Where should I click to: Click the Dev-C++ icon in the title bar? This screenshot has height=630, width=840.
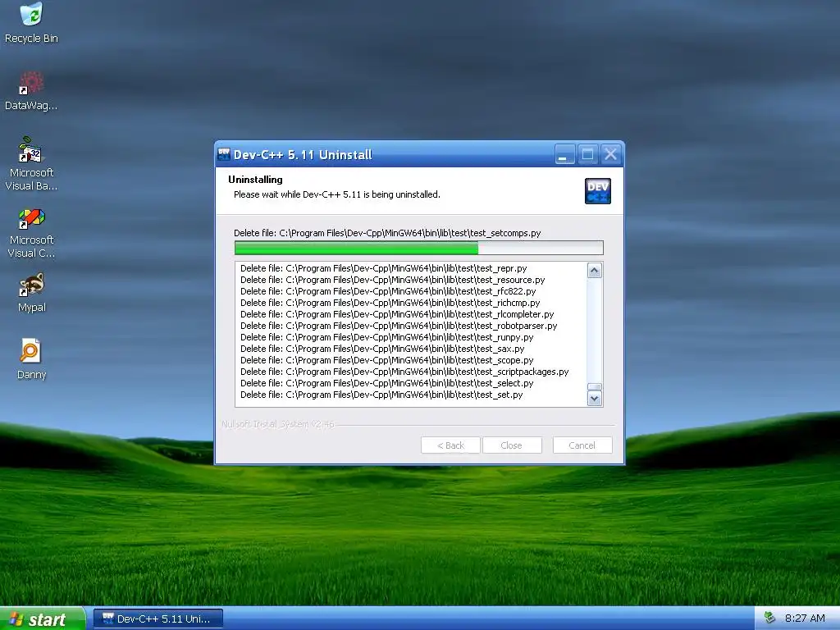224,154
